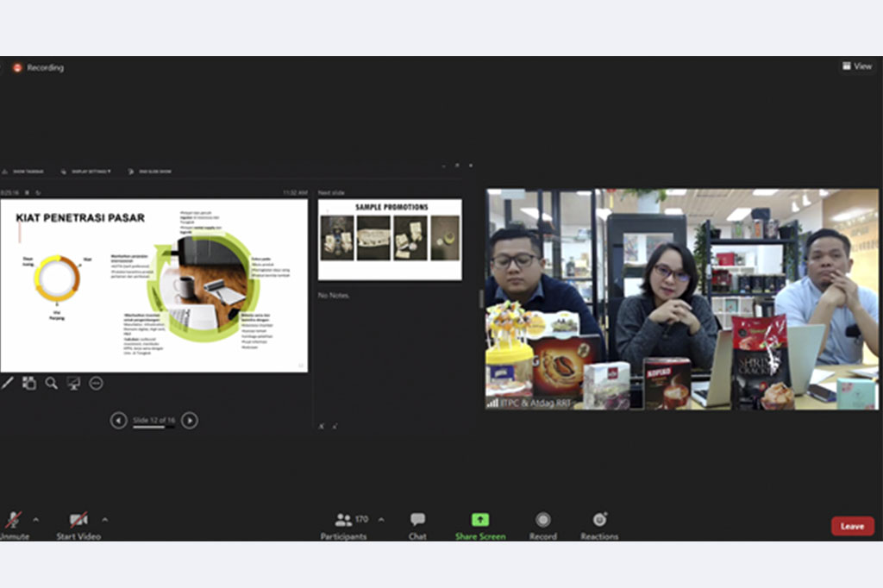Open the Reactions menu
The image size is (883, 588).
(599, 520)
